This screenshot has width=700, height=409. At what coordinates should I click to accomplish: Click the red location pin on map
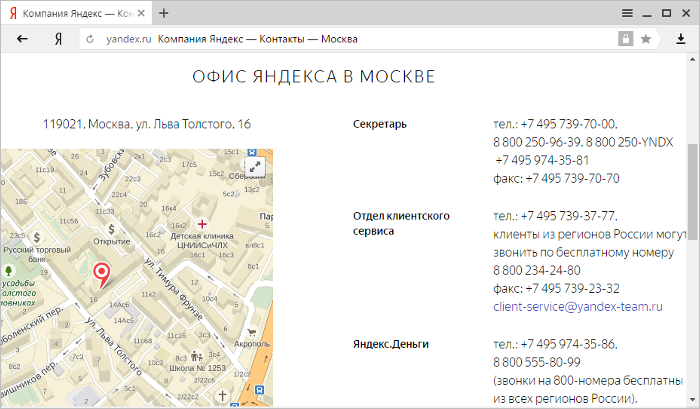coord(102,275)
